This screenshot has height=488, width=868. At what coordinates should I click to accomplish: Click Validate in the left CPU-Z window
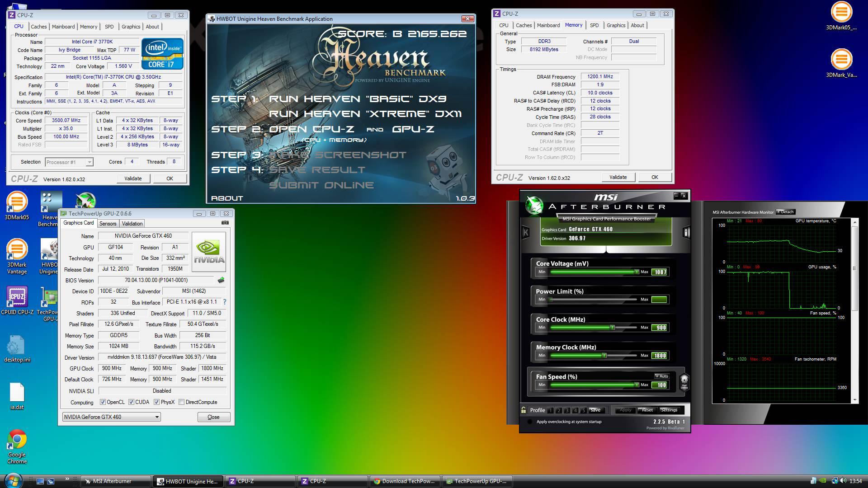[x=133, y=178]
